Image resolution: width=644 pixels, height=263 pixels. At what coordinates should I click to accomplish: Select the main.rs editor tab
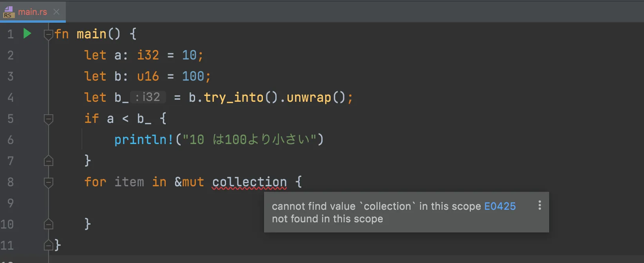tap(33, 12)
